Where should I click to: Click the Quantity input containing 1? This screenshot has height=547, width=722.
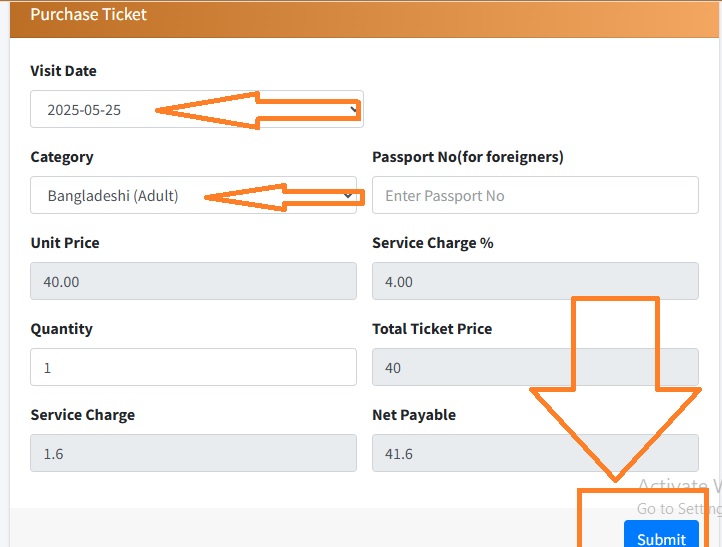point(193,367)
